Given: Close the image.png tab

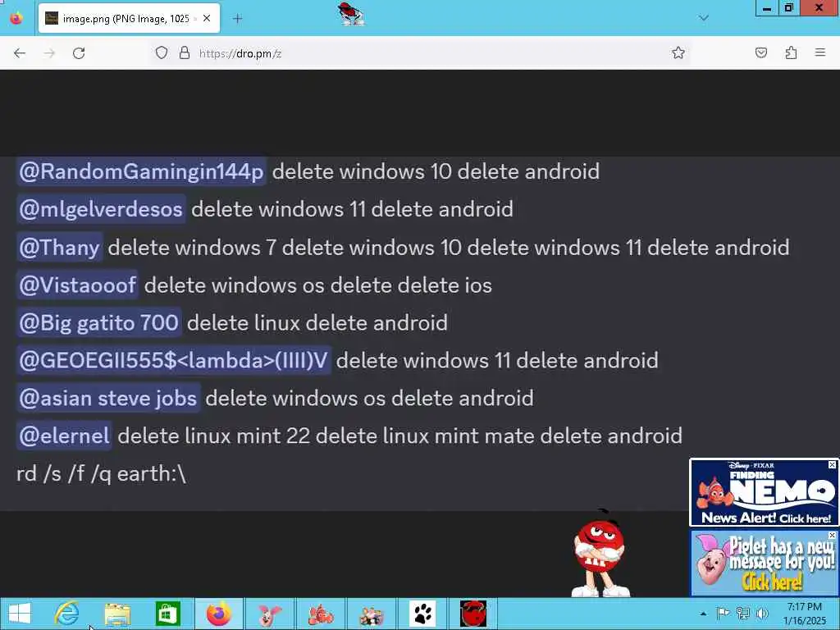Looking at the screenshot, I should tap(207, 18).
